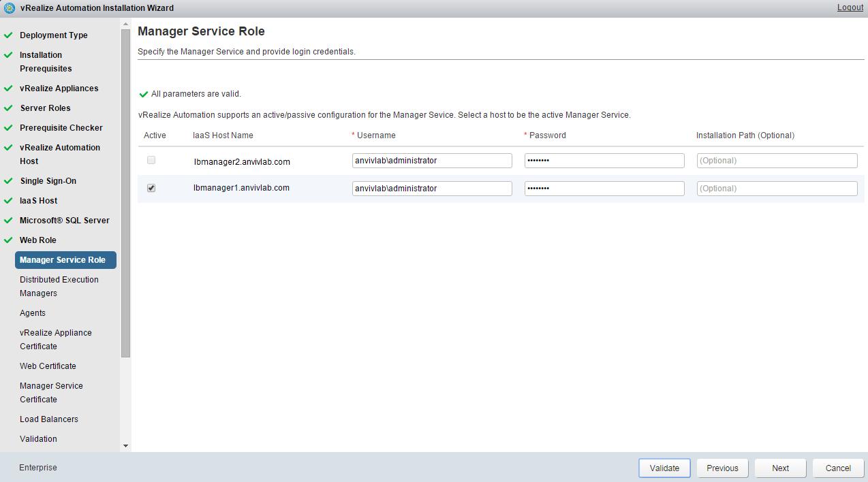Click the Password field for lbmanager1.anvivlab.com
The image size is (868, 482).
pos(604,189)
